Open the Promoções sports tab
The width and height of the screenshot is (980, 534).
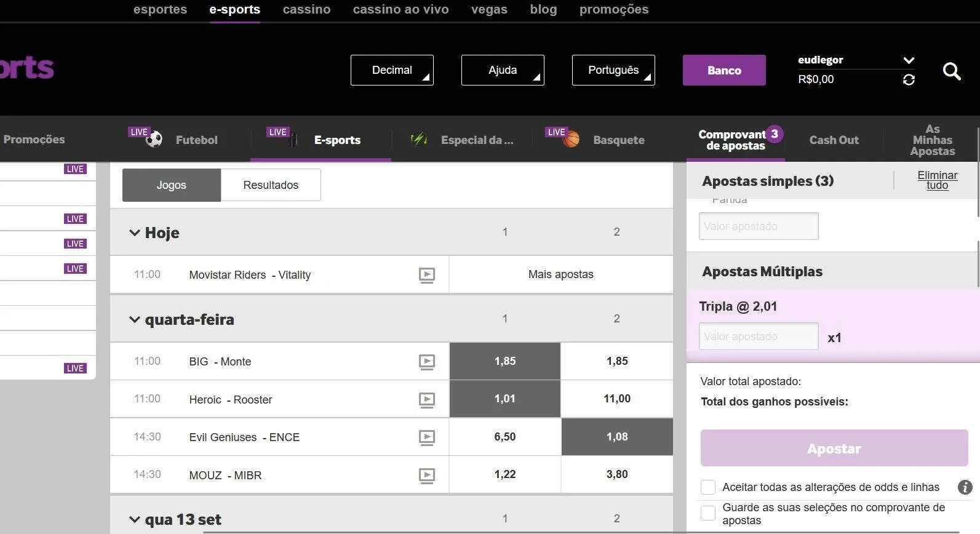[x=34, y=139]
